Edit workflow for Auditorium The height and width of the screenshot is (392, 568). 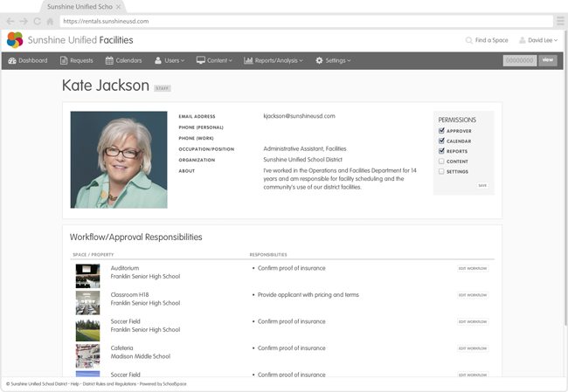pos(473,268)
